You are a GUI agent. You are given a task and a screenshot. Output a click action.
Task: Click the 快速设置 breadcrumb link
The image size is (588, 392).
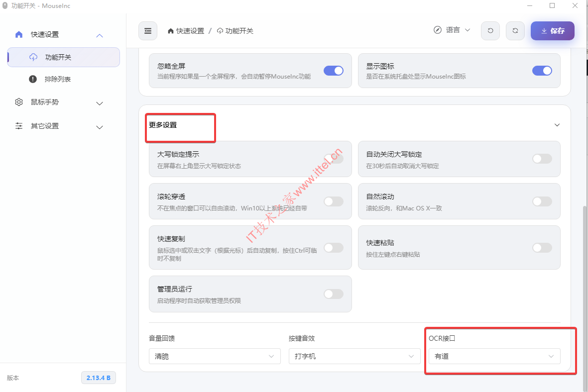pos(190,31)
